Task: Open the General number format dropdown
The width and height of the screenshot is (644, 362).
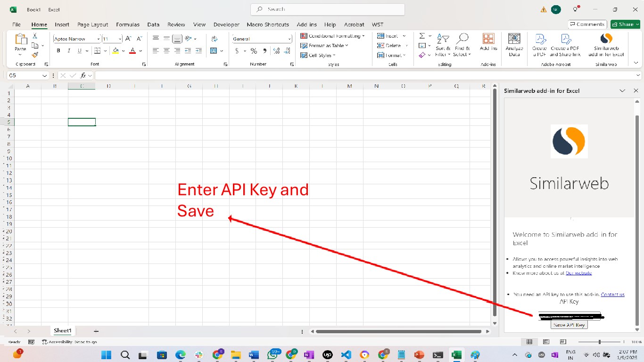Action: point(262,39)
